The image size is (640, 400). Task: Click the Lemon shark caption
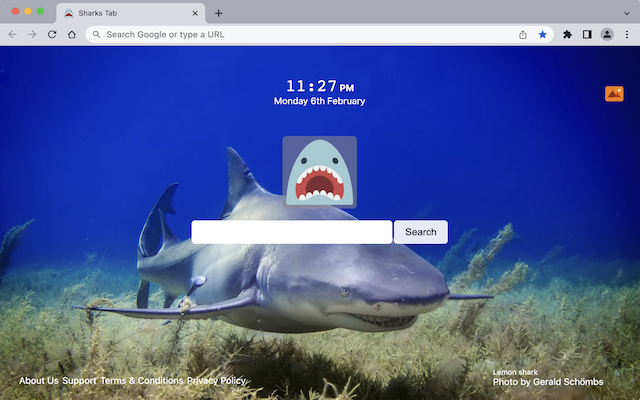tap(515, 372)
